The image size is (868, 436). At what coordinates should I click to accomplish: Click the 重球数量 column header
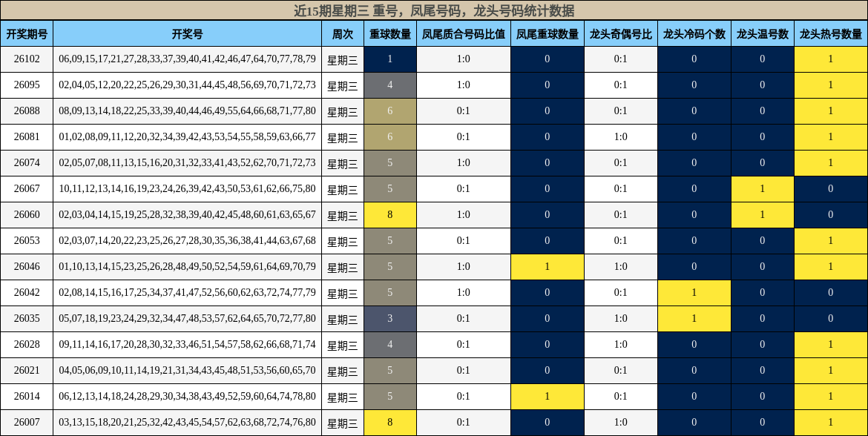point(391,33)
